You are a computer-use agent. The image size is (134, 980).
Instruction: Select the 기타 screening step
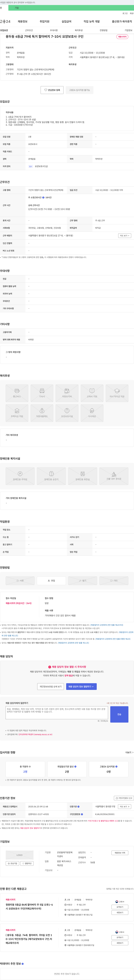point(114,581)
